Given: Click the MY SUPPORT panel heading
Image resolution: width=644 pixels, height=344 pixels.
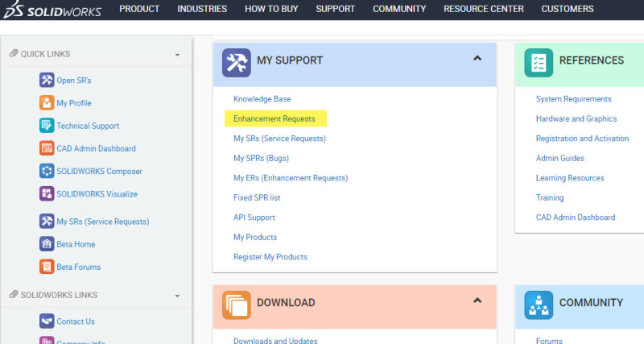Looking at the screenshot, I should click(x=290, y=60).
